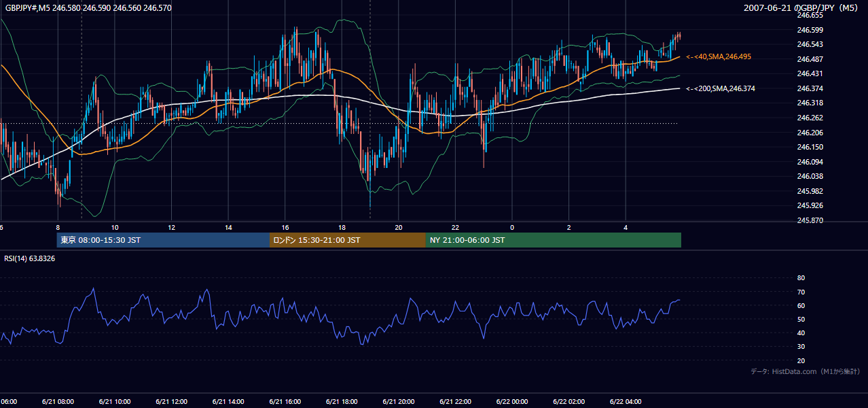Click price axis value 246.318
The image size is (868, 408).
pyautogui.click(x=810, y=103)
